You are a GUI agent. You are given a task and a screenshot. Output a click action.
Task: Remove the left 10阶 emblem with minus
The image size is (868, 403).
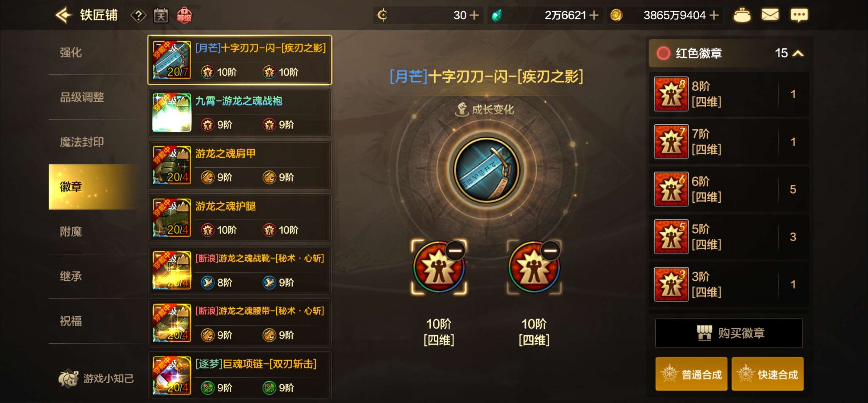pyautogui.click(x=455, y=250)
